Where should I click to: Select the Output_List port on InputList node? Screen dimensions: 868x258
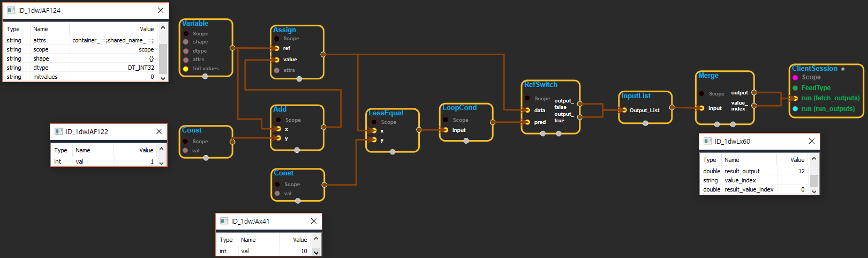pyautogui.click(x=623, y=110)
